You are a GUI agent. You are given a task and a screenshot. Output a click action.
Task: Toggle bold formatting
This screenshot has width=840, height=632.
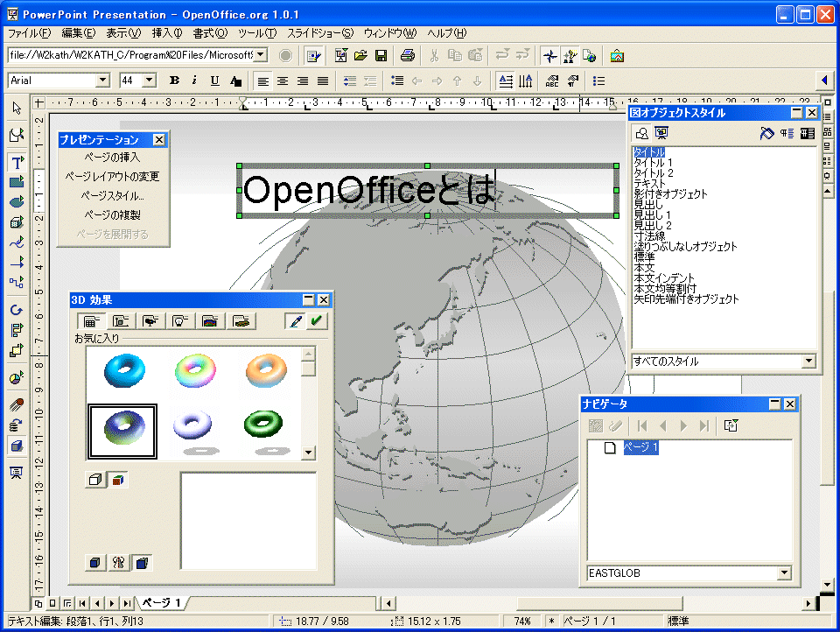[x=174, y=81]
